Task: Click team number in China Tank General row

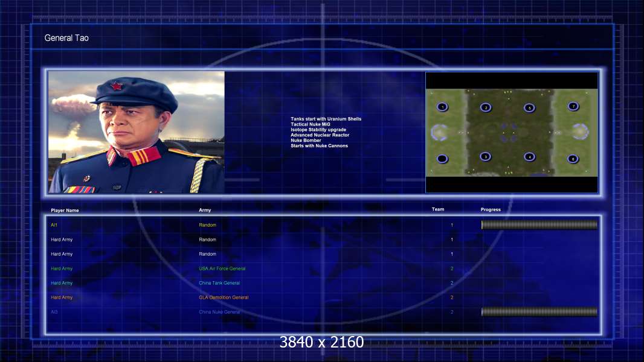Action: tap(452, 283)
